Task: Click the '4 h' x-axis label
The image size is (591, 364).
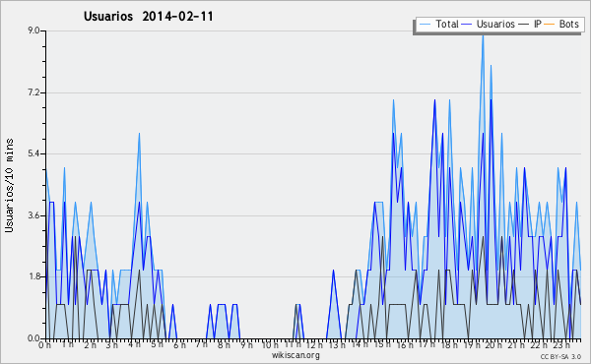Action: 135,344
